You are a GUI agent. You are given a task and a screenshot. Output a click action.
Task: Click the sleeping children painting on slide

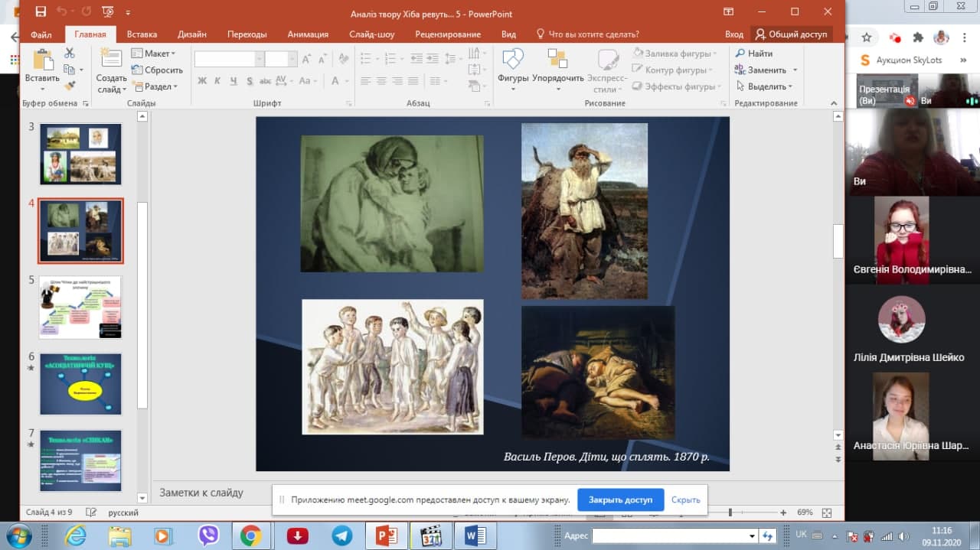598,373
